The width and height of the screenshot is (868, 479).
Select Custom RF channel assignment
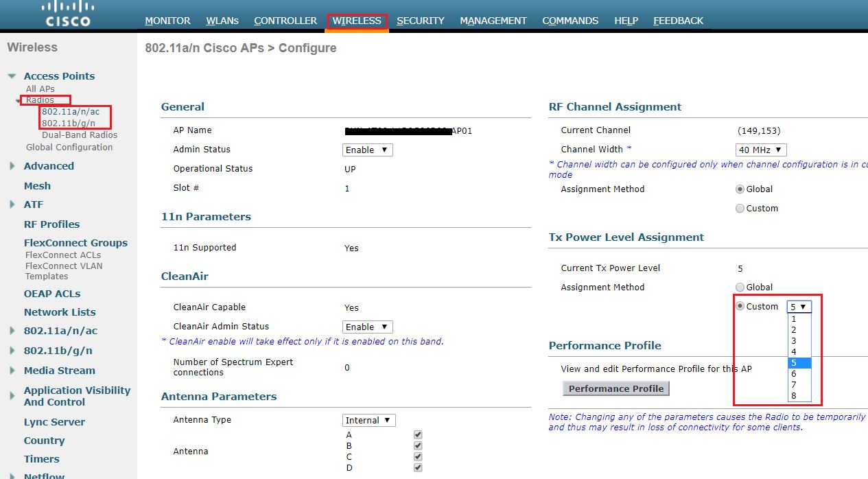coord(740,208)
